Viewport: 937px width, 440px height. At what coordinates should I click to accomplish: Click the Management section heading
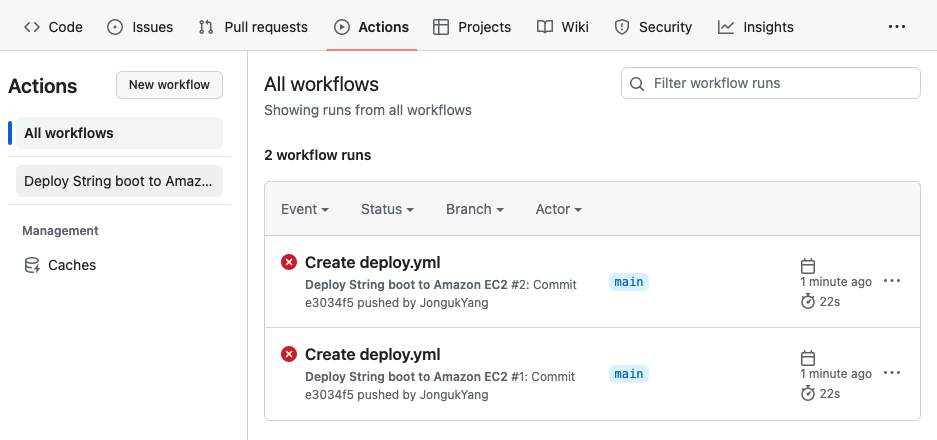60,231
